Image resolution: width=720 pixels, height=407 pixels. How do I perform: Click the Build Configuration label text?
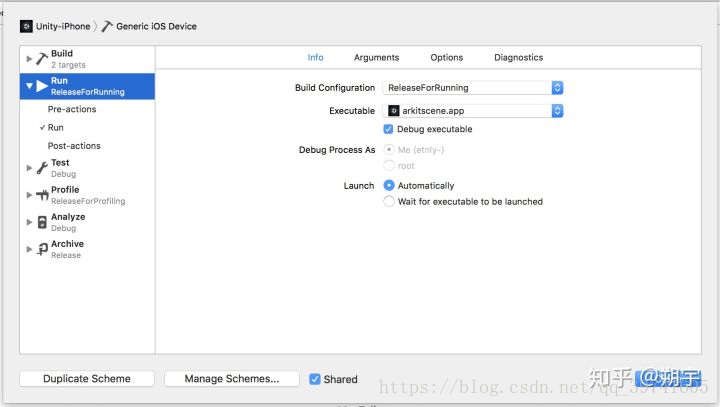click(335, 88)
